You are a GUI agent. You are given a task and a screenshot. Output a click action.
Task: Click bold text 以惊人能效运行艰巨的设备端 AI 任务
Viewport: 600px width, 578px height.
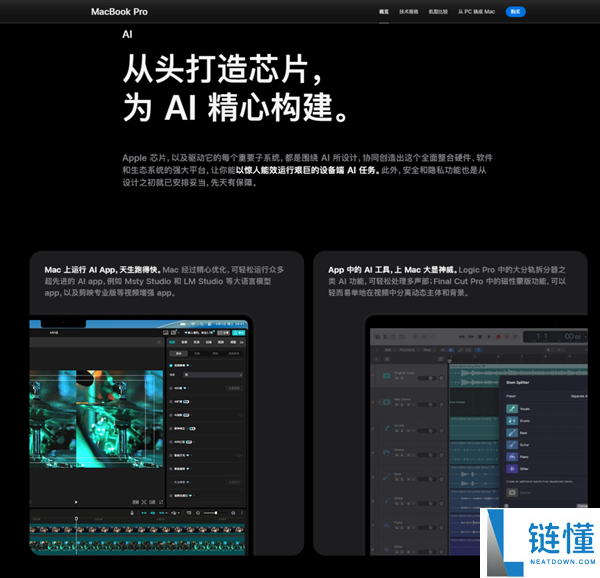(x=308, y=170)
